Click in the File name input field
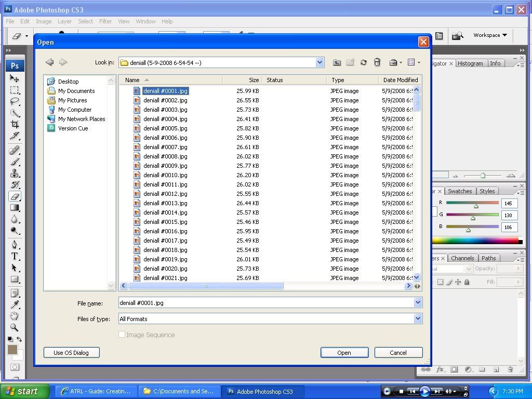The height and width of the screenshot is (399, 532). [266, 303]
